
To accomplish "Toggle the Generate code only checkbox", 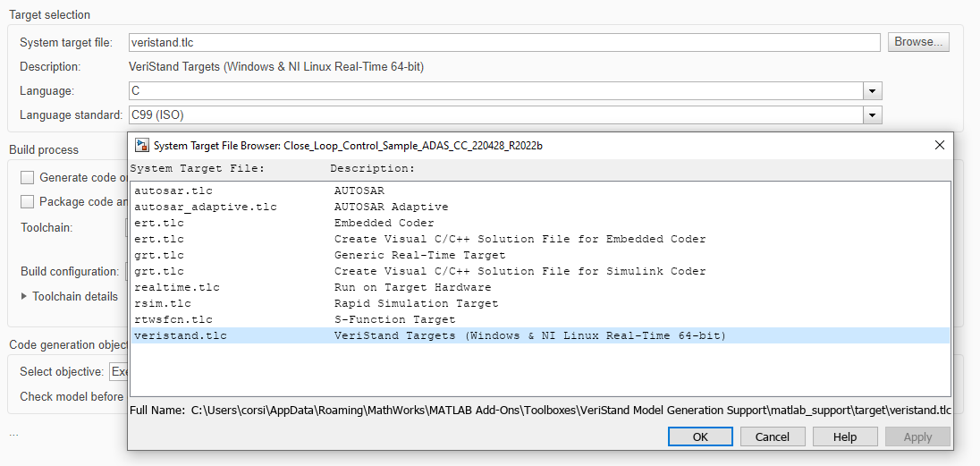I will click(27, 178).
